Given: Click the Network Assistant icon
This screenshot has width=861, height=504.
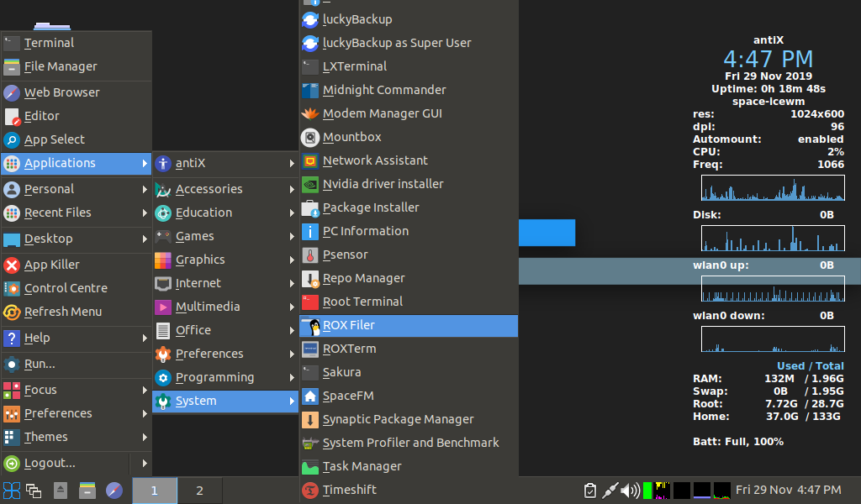Looking at the screenshot, I should [310, 161].
